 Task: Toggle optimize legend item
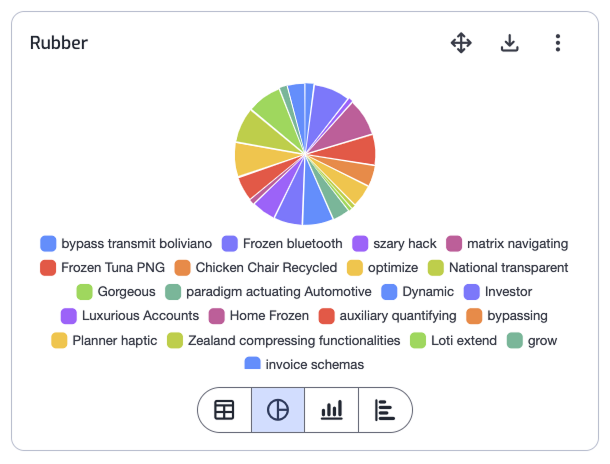click(x=382, y=268)
